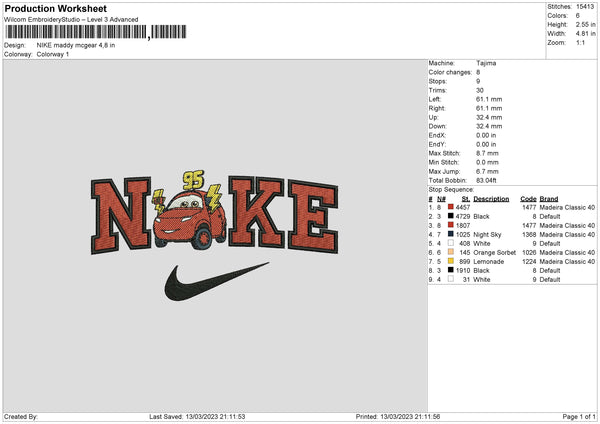
Task: Click the red car with number 95
Action: [x=189, y=210]
